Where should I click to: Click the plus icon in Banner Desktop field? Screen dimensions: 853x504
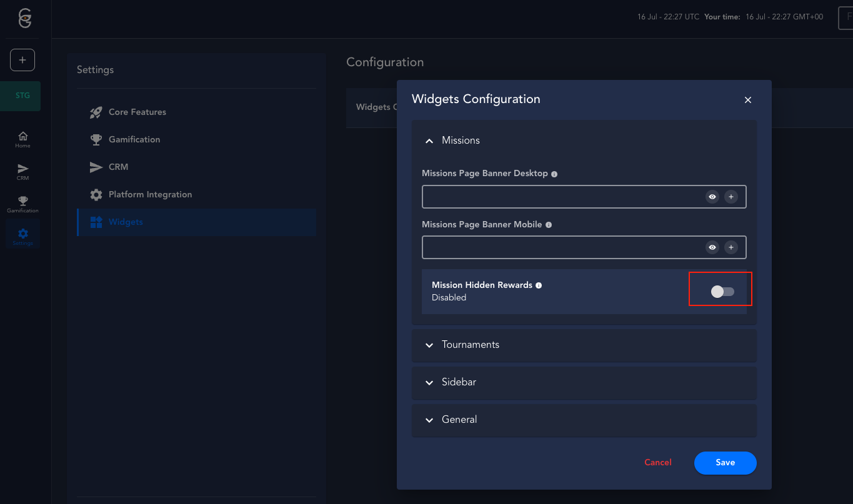(731, 197)
